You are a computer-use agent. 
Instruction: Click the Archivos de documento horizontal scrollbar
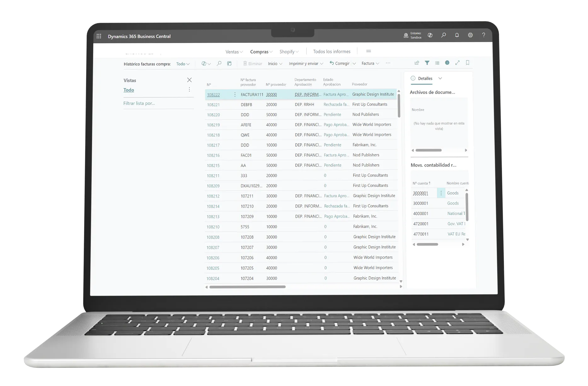pos(428,150)
